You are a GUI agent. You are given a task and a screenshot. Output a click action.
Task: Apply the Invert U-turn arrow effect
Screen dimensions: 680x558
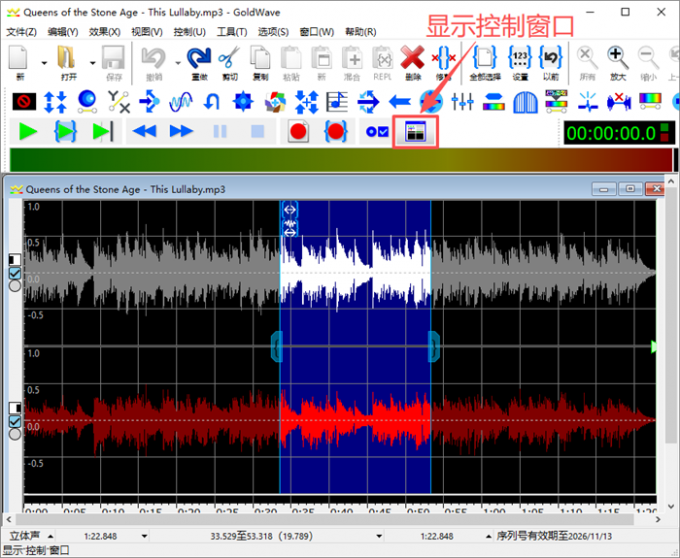(212, 102)
